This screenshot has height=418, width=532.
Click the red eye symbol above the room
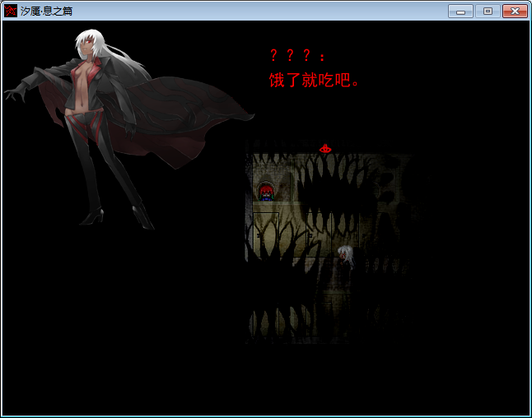point(325,148)
